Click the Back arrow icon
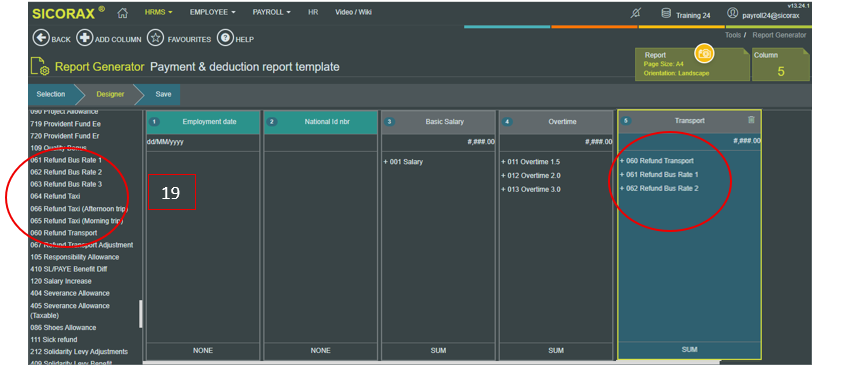849x366 pixels. [x=41, y=38]
